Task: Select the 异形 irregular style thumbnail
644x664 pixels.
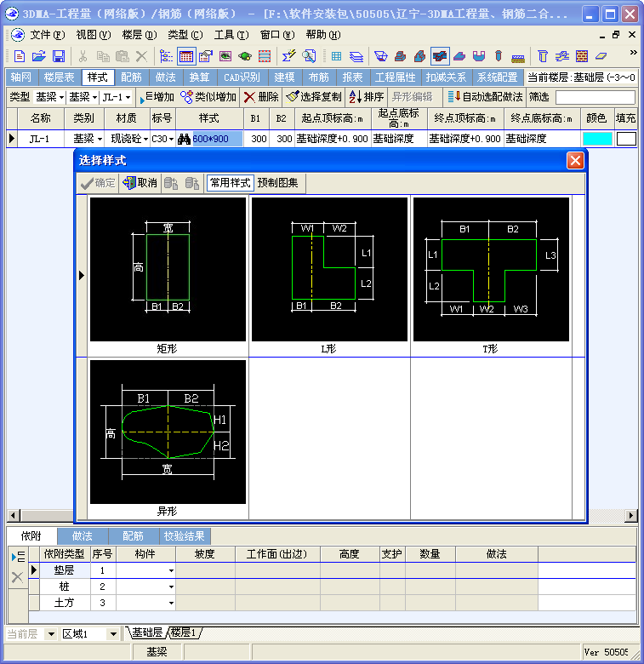Action: [x=168, y=432]
